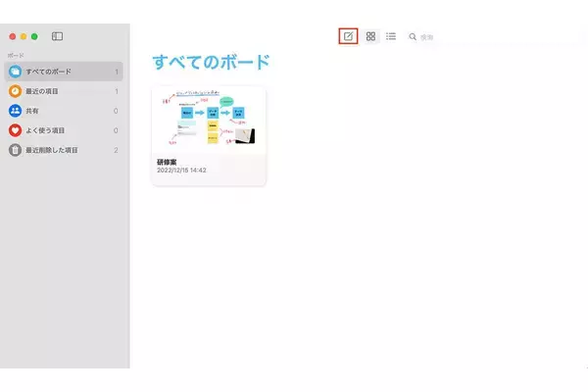Click the ボード section label in sidebar
588x392 pixels.
tap(16, 56)
